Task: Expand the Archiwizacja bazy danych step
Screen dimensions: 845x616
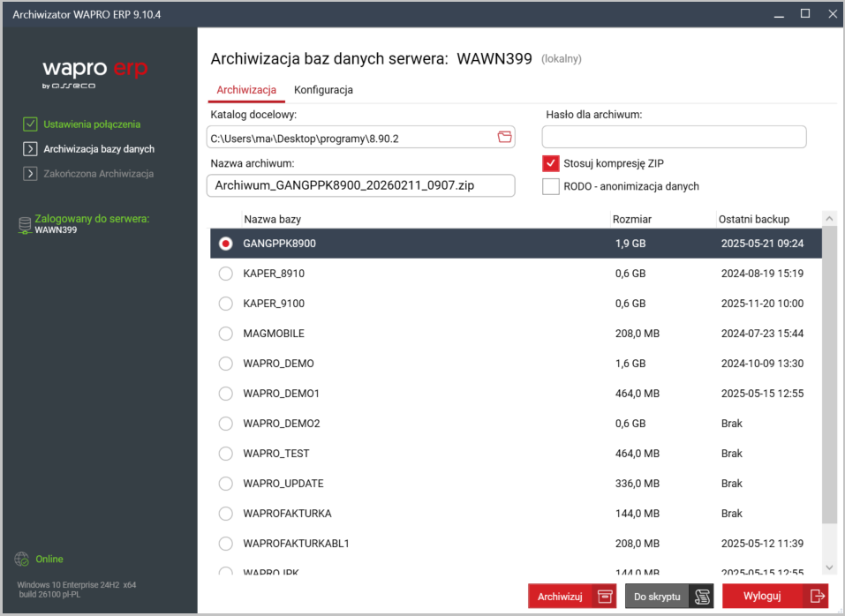Action: click(x=30, y=149)
